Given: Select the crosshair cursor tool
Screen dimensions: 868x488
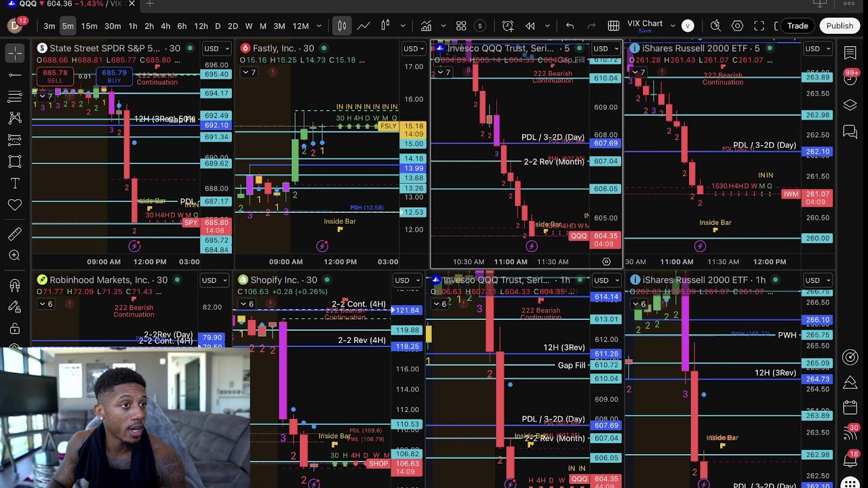Looking at the screenshot, I should (15, 52).
